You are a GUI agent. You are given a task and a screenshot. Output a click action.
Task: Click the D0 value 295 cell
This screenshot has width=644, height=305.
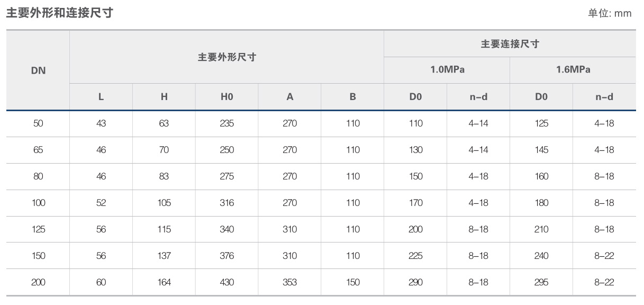(541, 282)
